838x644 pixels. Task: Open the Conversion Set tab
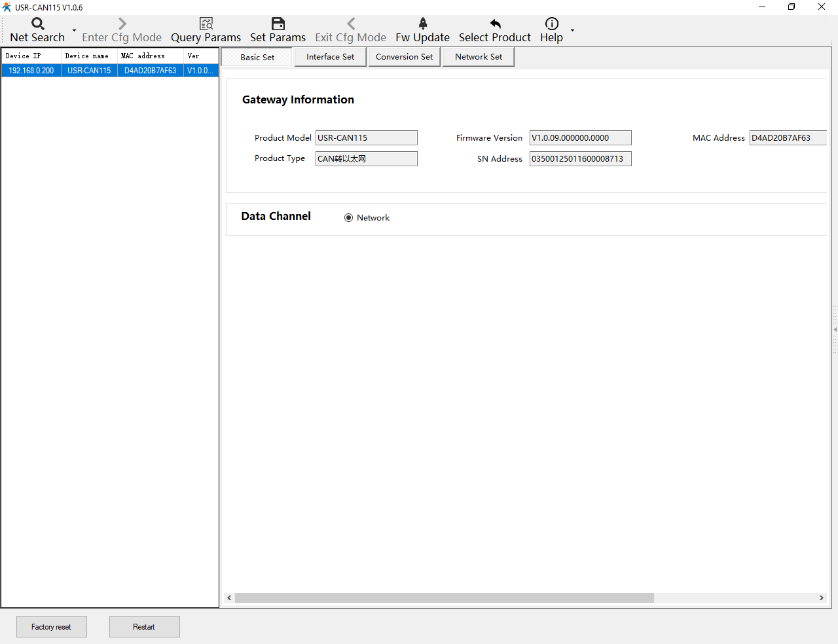coord(404,57)
